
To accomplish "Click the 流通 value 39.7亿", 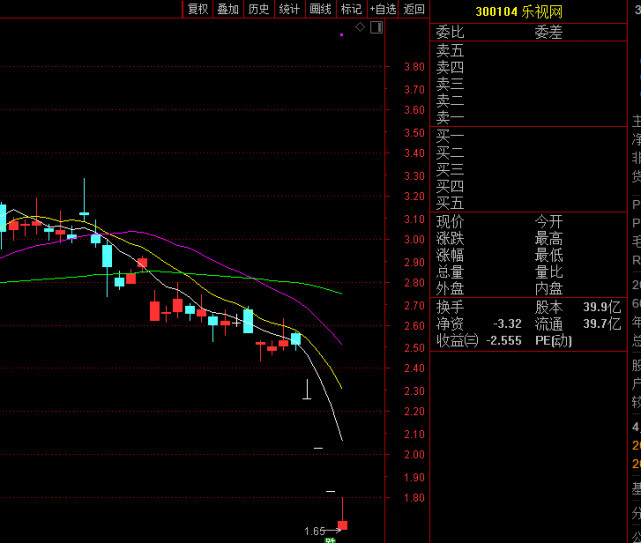I will (x=602, y=324).
